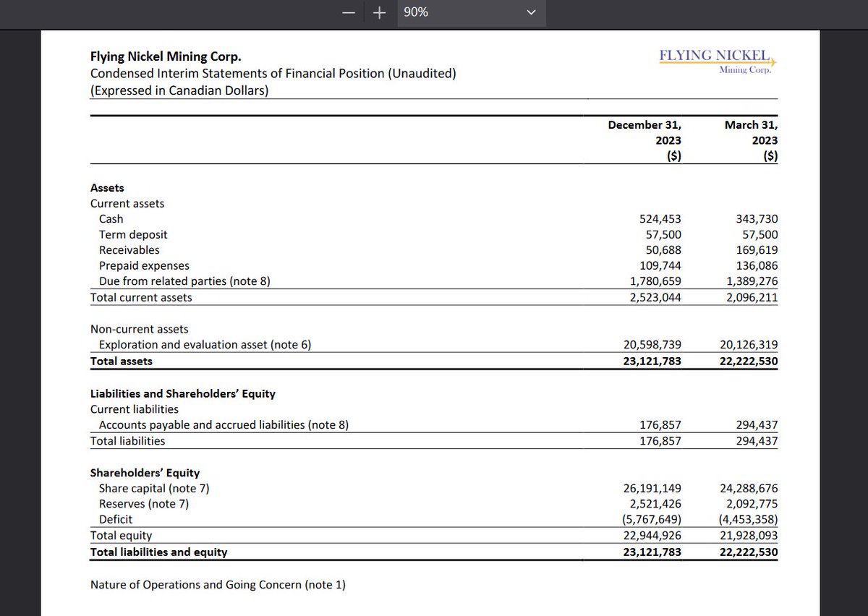
Task: Click the 'Current liabilities' label
Action: (134, 409)
